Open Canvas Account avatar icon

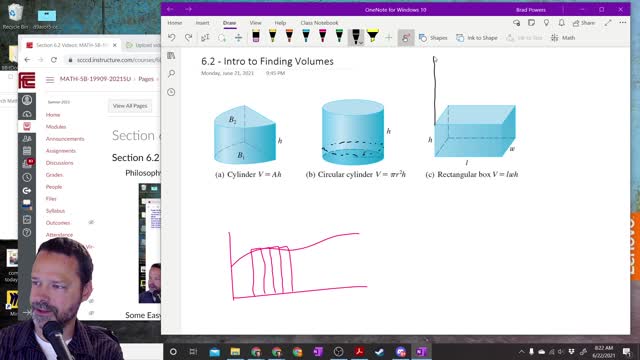tap(27, 100)
